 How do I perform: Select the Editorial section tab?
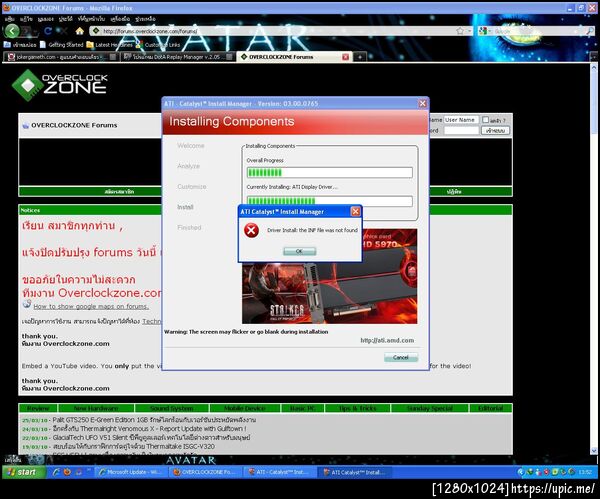click(x=491, y=408)
